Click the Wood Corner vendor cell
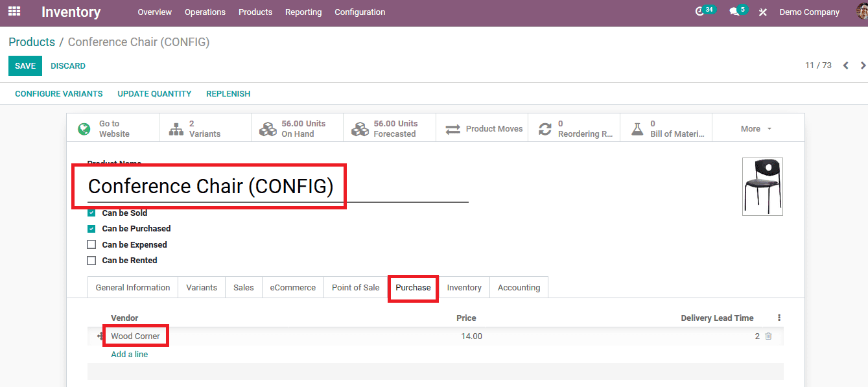The width and height of the screenshot is (868, 387). 135,336
